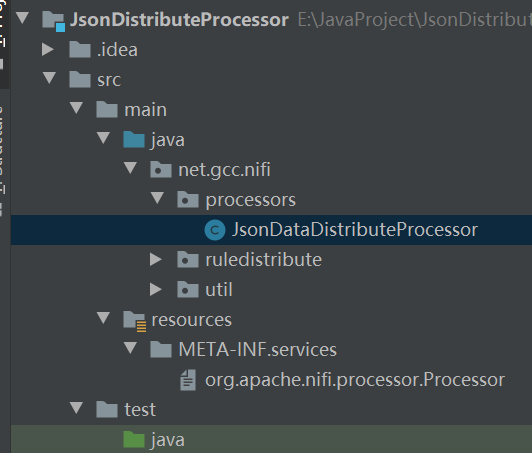Viewport: 532px width, 453px height.
Task: Click the green test java folder icon
Action: (134, 439)
